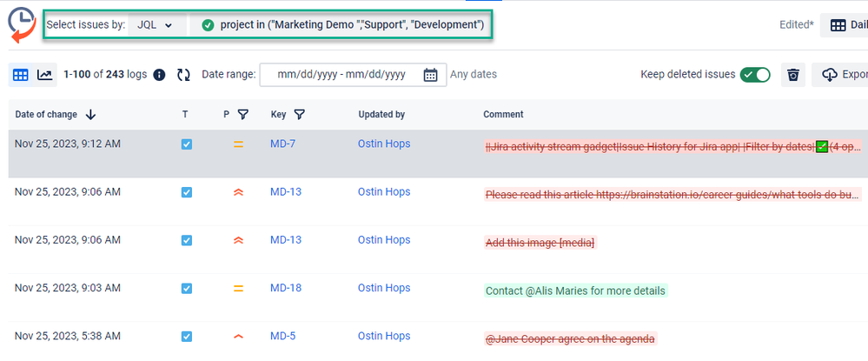Screen dimensions: 868x361
Task: Click issue type checkbox icon for MD-18
Action: click(187, 288)
